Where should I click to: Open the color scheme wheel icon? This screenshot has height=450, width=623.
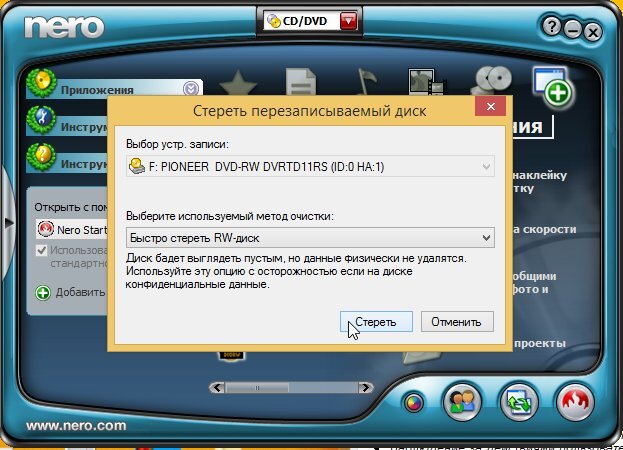[414, 403]
